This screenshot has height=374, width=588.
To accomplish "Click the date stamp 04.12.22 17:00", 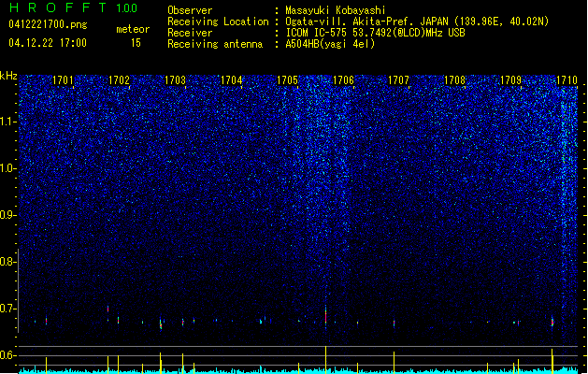I will tap(48, 43).
